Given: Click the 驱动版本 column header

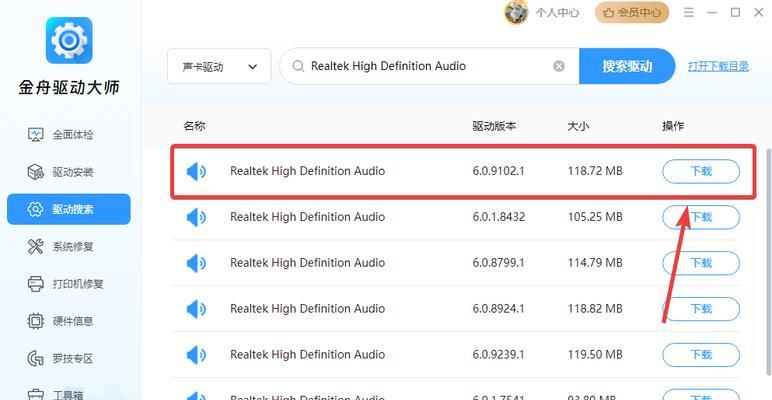Looking at the screenshot, I should 494,126.
